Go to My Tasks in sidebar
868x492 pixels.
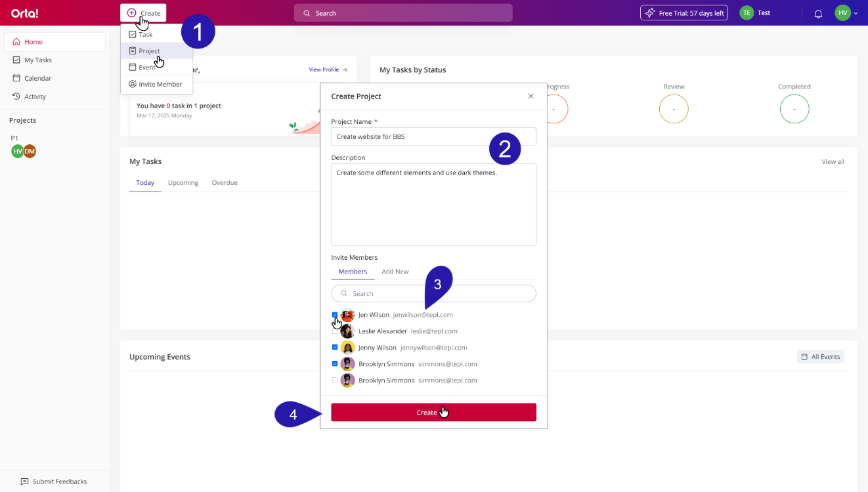pyautogui.click(x=37, y=60)
